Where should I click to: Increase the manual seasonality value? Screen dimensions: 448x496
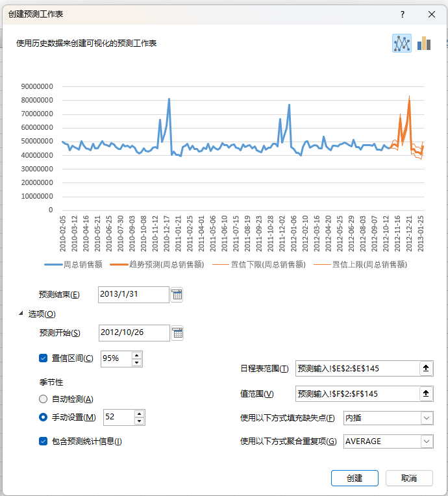(139, 414)
